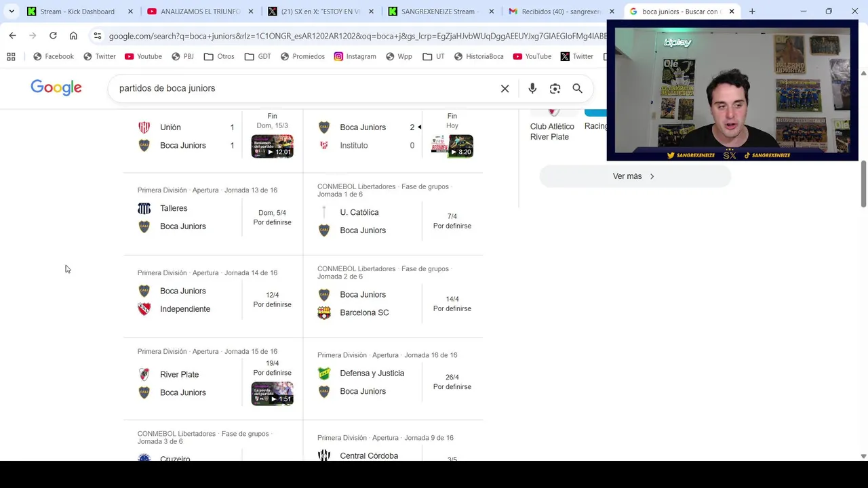Open the first Twitter bookmark

(x=99, y=56)
